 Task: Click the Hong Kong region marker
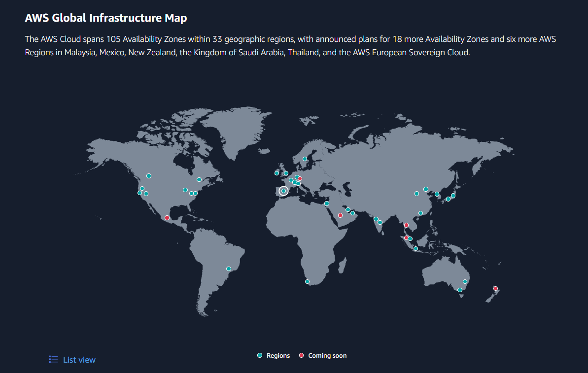(421, 213)
